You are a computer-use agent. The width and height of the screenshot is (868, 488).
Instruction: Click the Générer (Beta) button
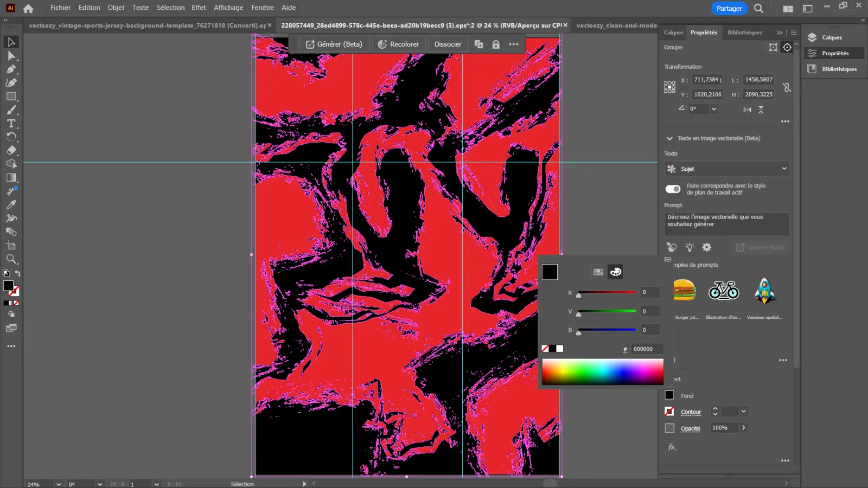point(334,44)
